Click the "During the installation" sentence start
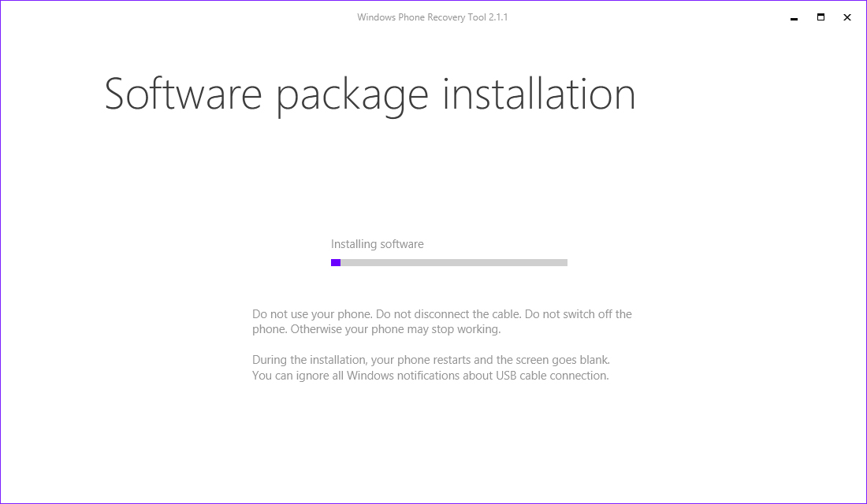 point(310,360)
